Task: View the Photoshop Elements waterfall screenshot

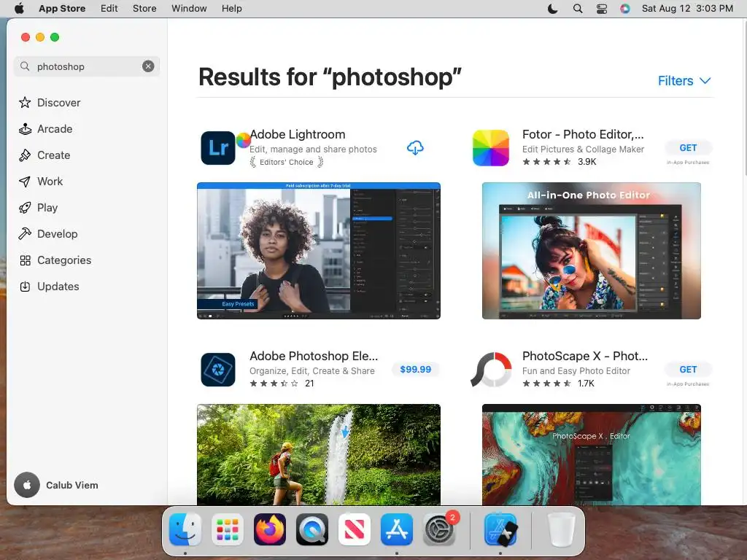Action: click(x=319, y=454)
